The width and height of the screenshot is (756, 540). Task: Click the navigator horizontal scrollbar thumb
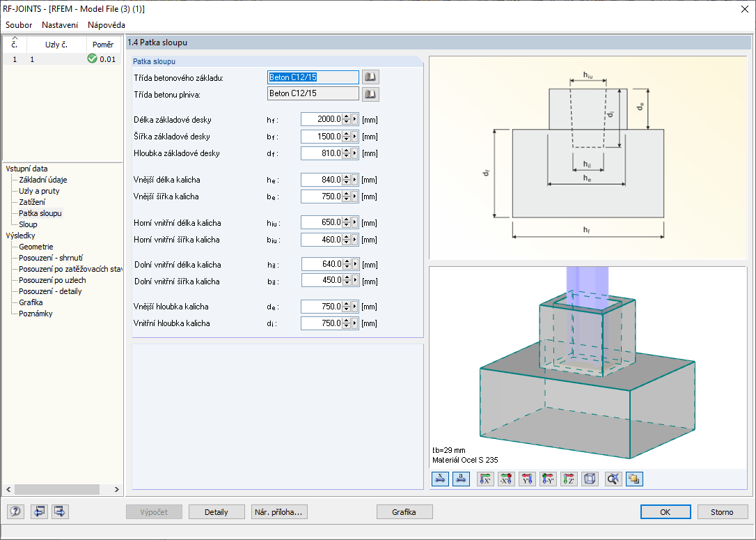point(57,489)
